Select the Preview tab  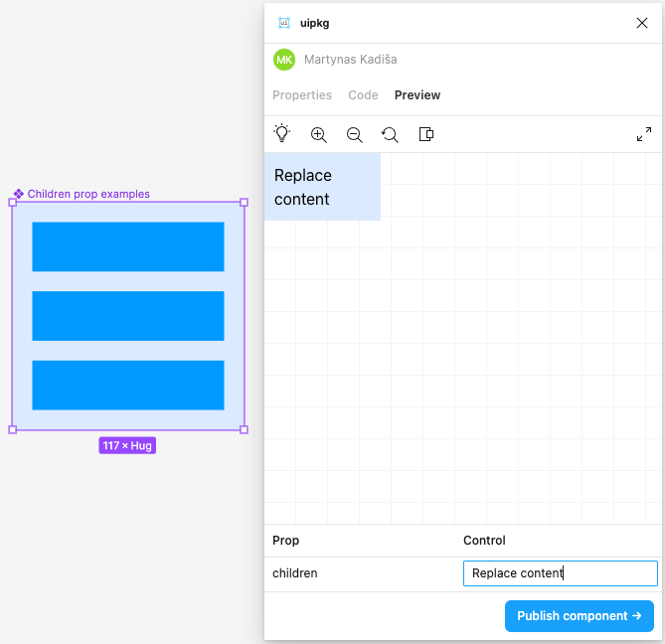(x=416, y=95)
